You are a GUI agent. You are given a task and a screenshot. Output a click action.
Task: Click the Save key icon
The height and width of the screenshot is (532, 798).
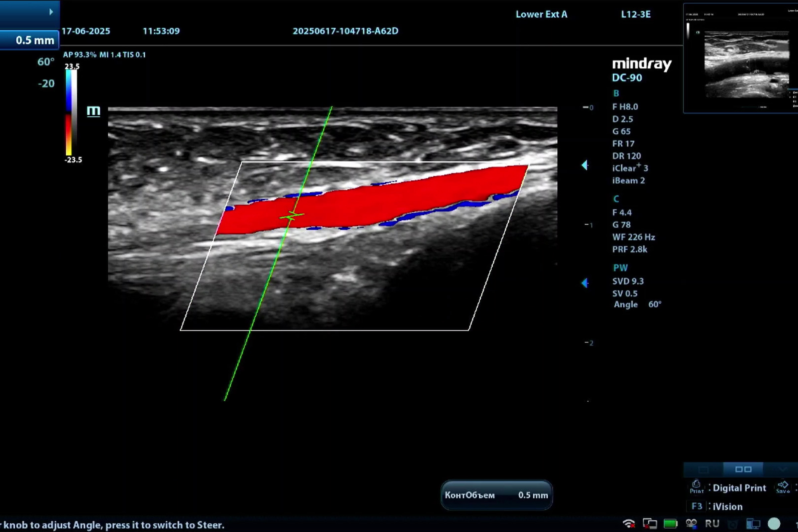[783, 486]
